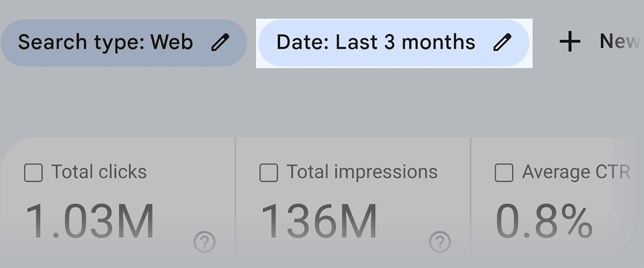This screenshot has width=644, height=268.
Task: Click the 136M total impressions value
Action: (319, 221)
